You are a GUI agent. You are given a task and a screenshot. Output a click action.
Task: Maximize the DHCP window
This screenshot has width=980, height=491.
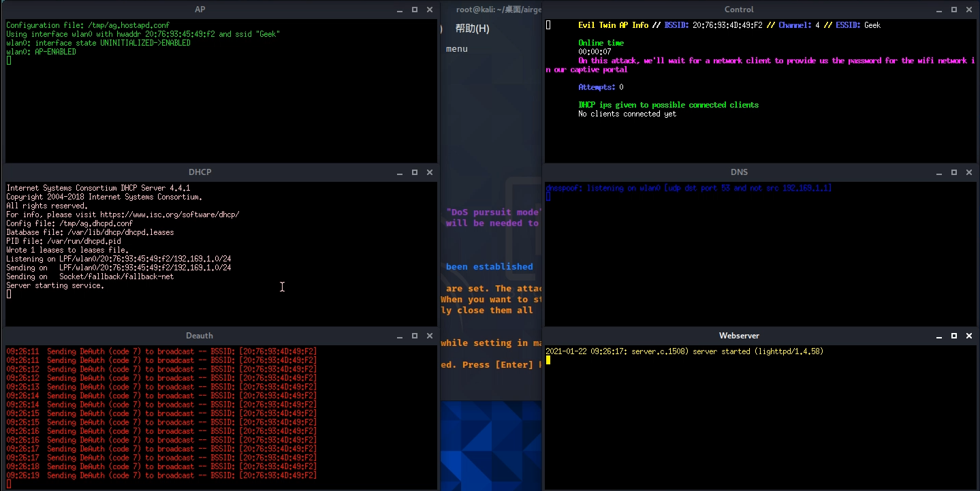[415, 172]
